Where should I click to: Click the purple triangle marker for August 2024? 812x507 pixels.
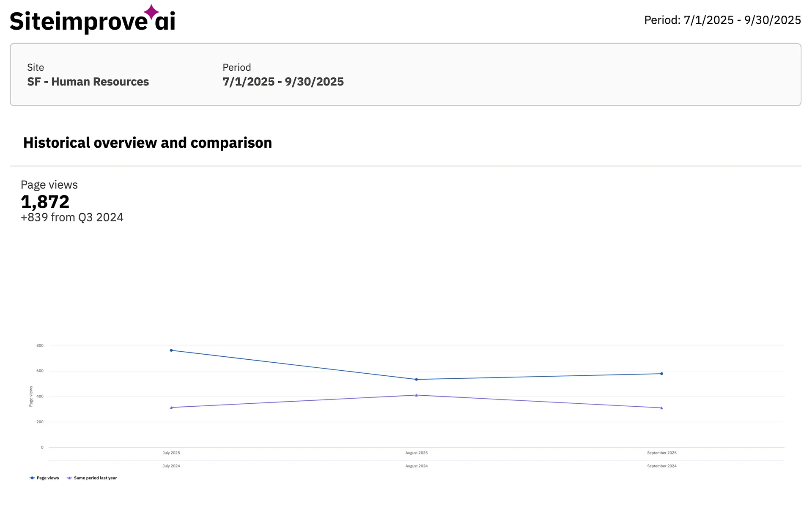click(416, 395)
